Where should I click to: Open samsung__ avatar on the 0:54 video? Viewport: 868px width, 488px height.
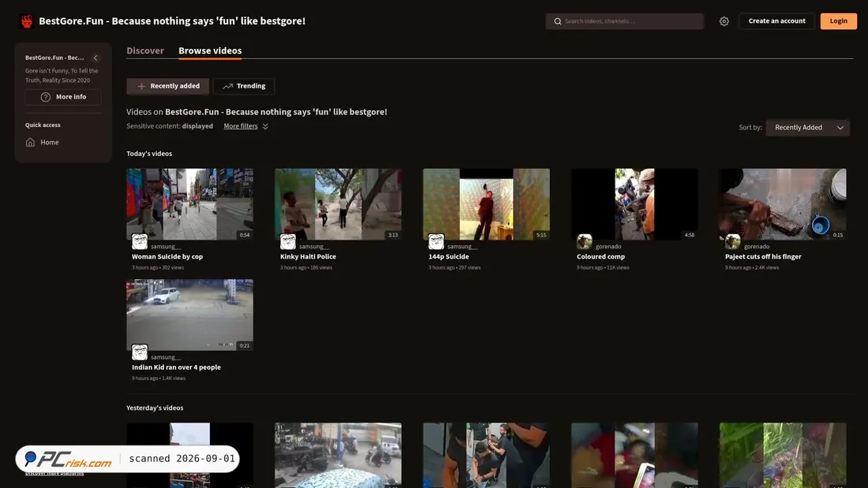(x=140, y=242)
